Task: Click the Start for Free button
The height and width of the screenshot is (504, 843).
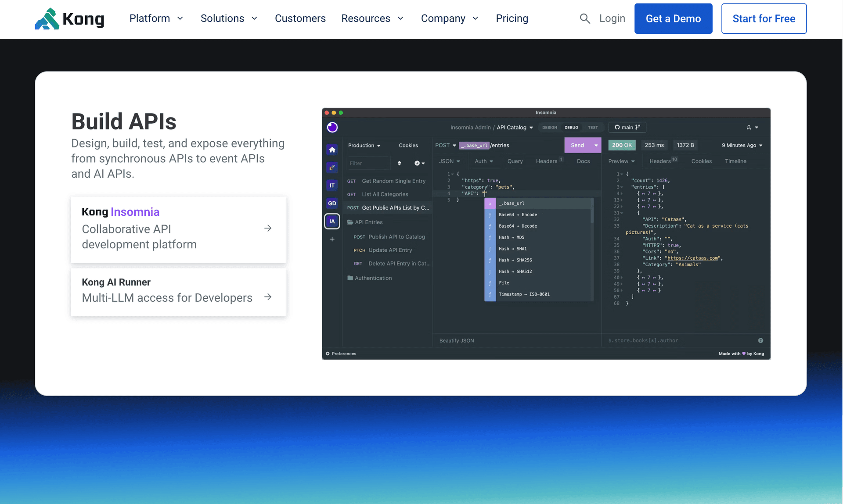Action: pos(764,18)
